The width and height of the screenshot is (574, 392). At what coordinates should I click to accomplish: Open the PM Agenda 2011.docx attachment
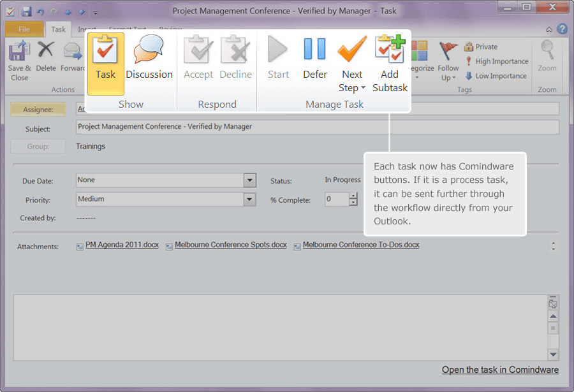click(x=121, y=244)
